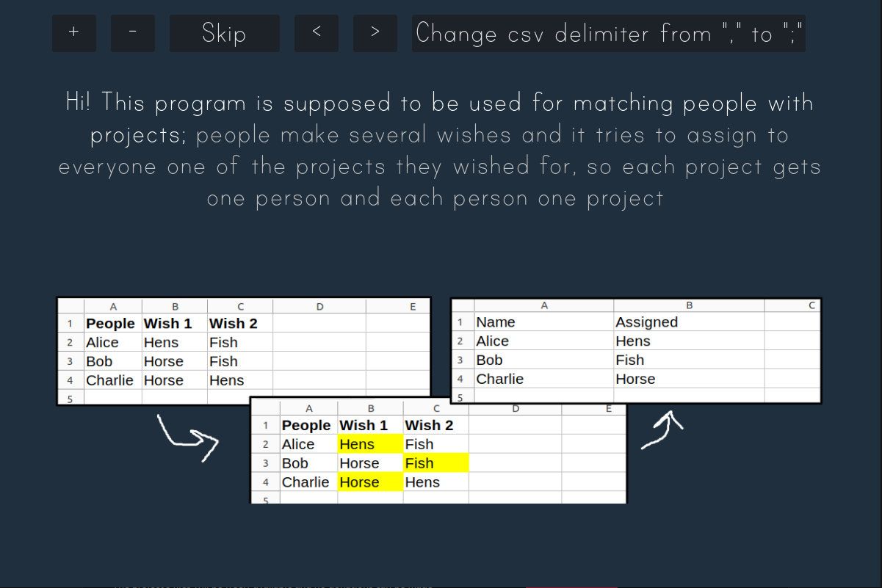Select 'Wish 2' header in input table
This screenshot has height=588, width=882.
click(x=239, y=323)
